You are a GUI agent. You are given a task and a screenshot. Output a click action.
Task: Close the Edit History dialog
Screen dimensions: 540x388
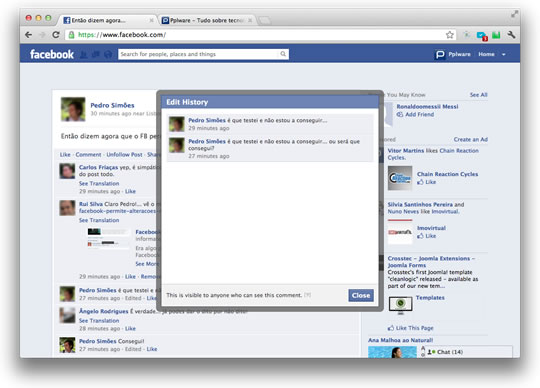[x=361, y=295]
